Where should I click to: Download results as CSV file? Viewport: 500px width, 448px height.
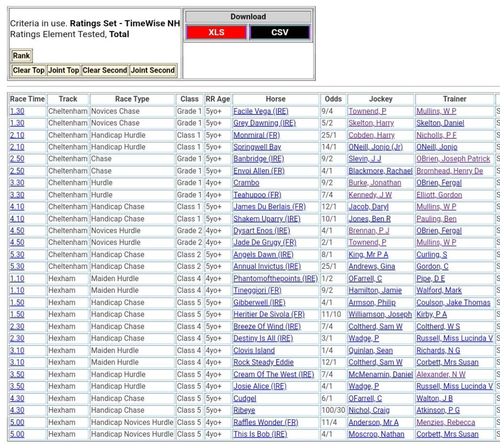pos(280,33)
